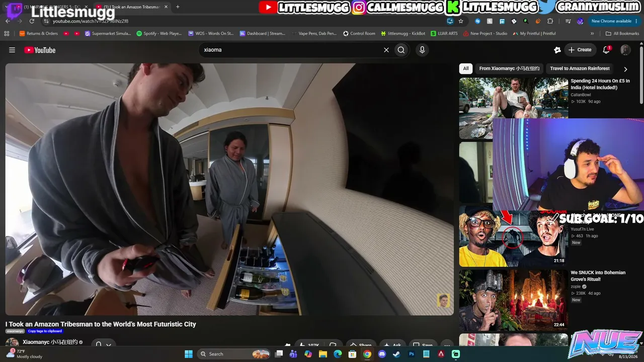Open Spotify - Web Player bookmark
The height and width of the screenshot is (362, 644).
159,34
